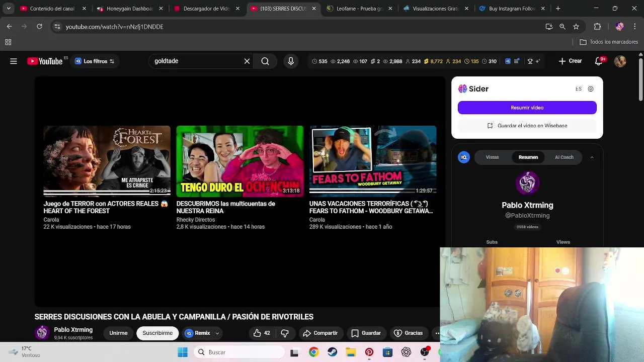Click the vidIQ logo in the side panel
Viewport: 644px width, 362px height.
[x=464, y=157]
